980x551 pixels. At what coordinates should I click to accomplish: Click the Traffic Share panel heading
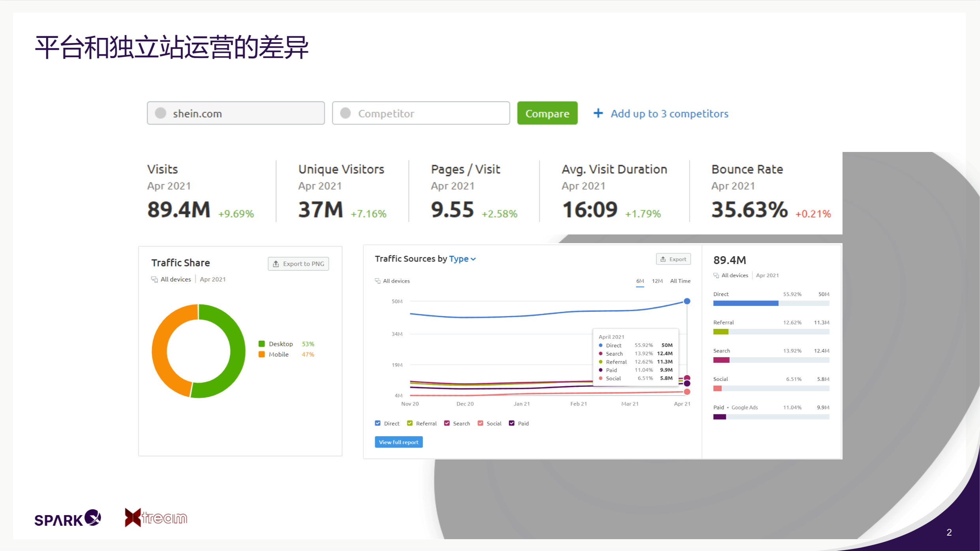181,263
